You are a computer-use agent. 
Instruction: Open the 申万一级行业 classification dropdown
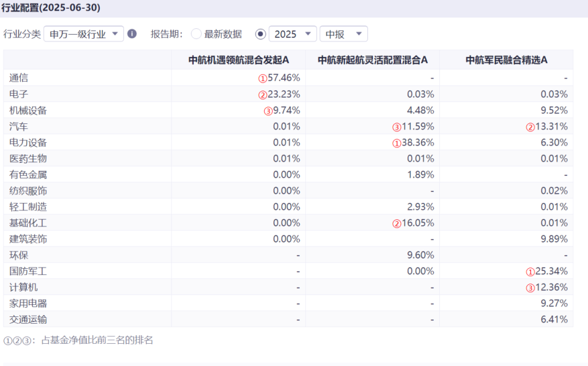click(x=84, y=34)
